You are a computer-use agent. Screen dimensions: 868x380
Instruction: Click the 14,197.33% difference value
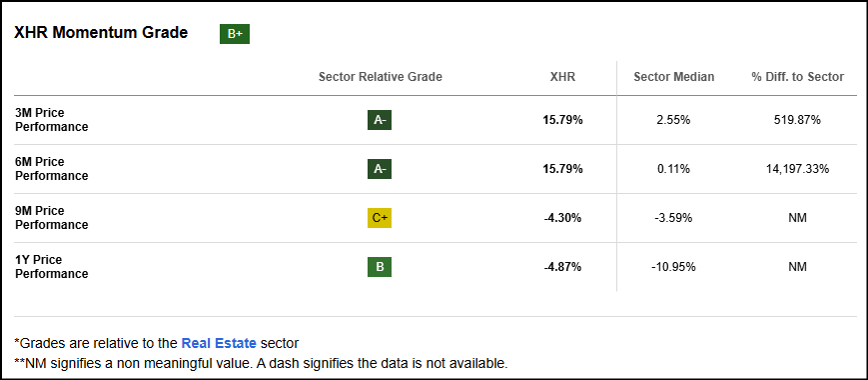click(798, 169)
